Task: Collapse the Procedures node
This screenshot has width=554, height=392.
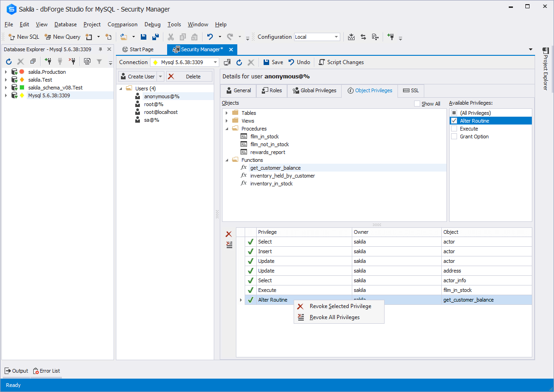Action: [x=227, y=129]
